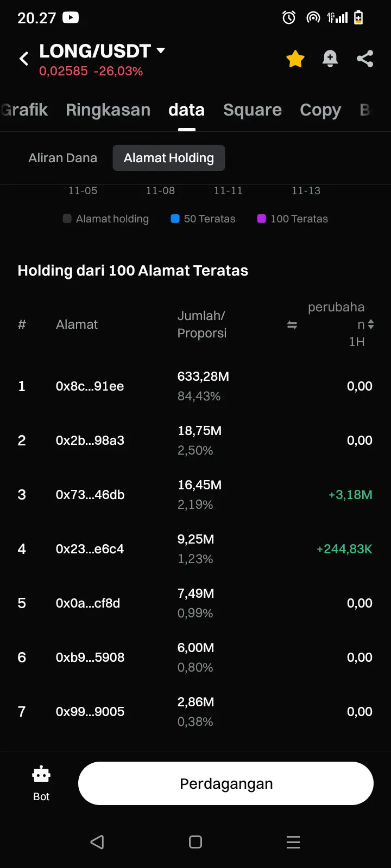Click the purple 100 Teratas swatch
Viewport: 391px width, 868px height.
(262, 219)
